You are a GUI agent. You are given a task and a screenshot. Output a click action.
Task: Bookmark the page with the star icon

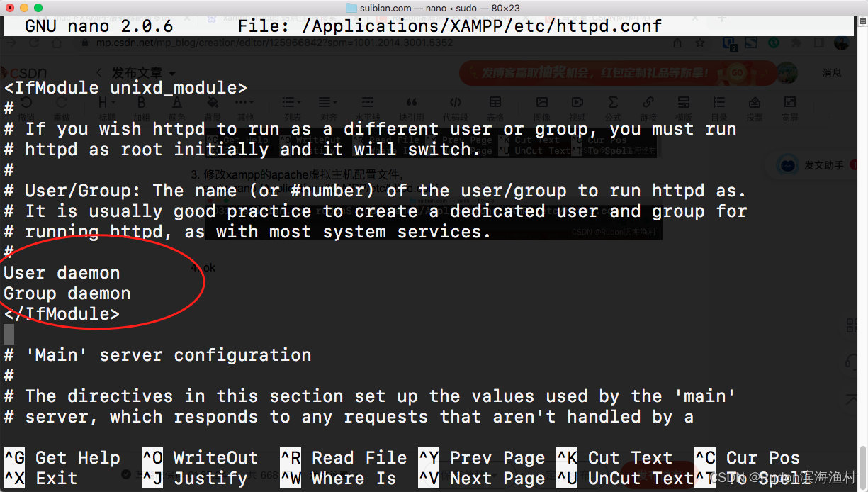click(700, 43)
